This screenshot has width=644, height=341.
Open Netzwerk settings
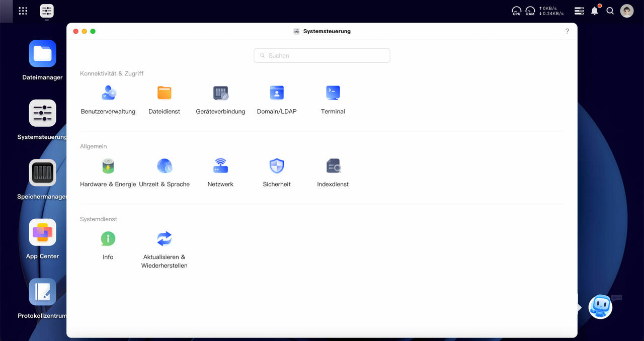tap(220, 173)
